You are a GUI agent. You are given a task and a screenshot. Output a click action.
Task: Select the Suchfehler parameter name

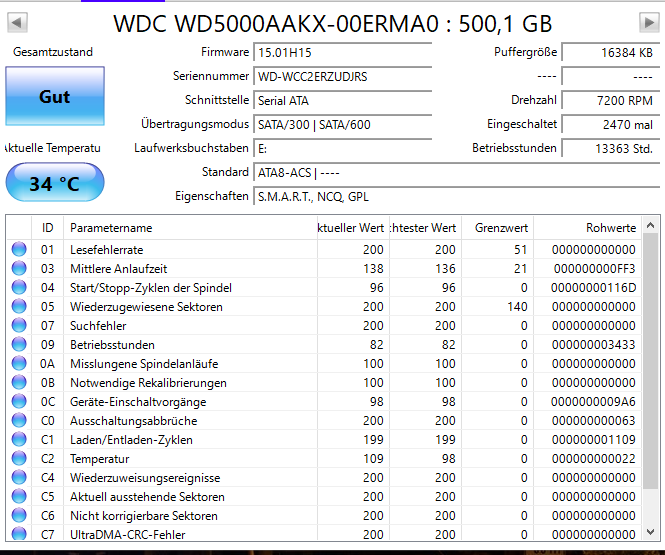pyautogui.click(x=98, y=326)
